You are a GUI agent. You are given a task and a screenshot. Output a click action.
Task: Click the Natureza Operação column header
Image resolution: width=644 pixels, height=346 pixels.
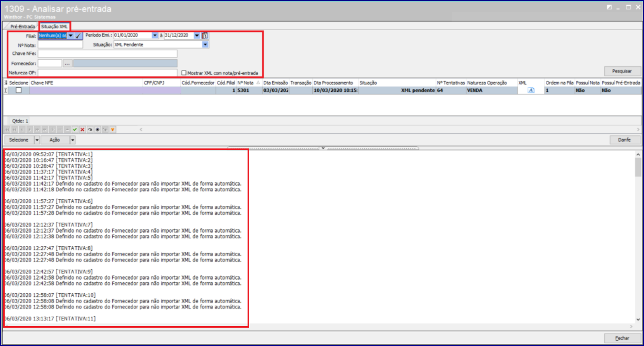491,83
